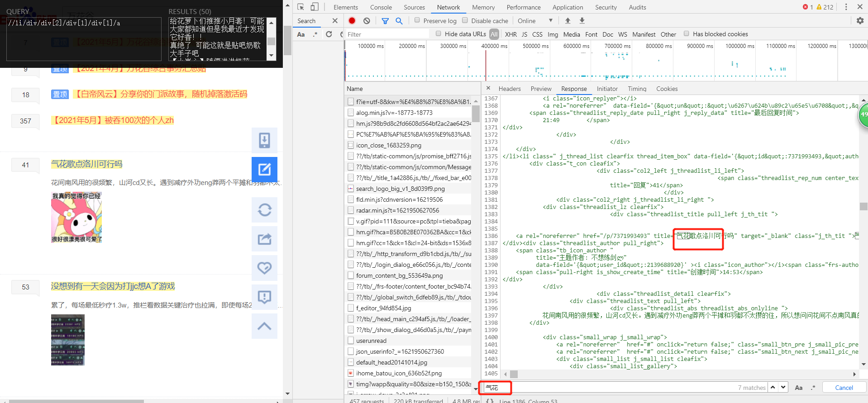The height and width of the screenshot is (403, 868).
Task: Enable Disable cache checkbox
Action: (465, 20)
